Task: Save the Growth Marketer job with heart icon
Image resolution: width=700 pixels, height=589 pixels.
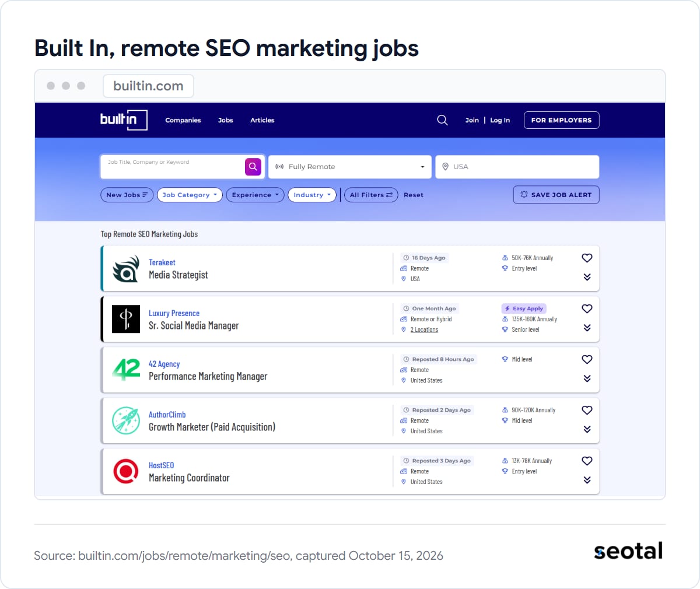Action: point(587,410)
